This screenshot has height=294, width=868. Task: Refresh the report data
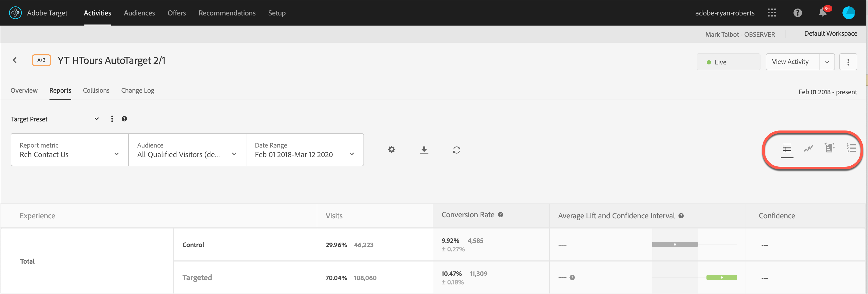[x=456, y=150]
